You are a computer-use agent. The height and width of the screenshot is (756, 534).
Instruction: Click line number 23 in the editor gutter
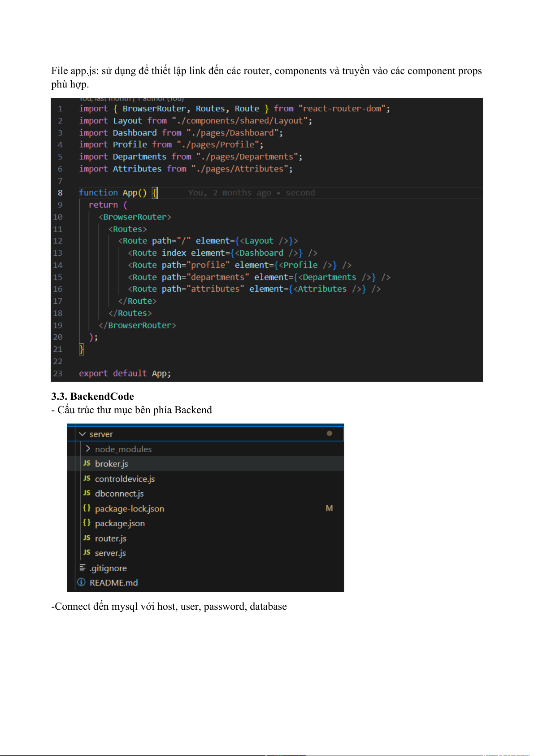click(58, 373)
